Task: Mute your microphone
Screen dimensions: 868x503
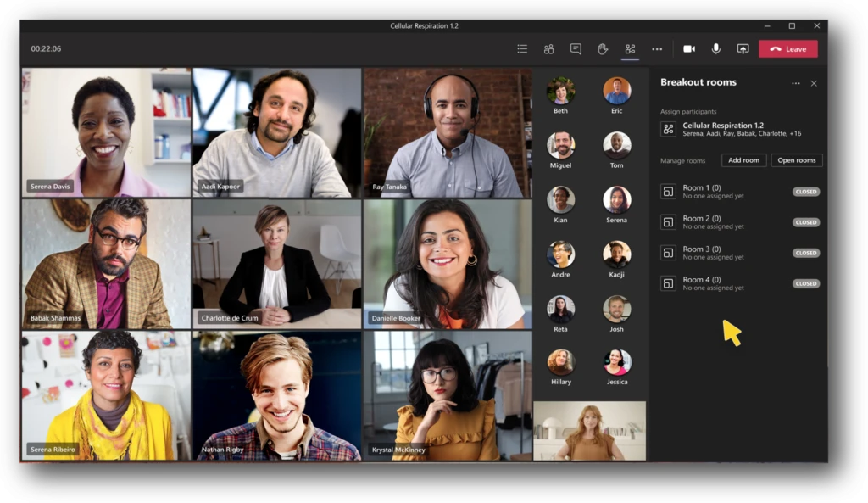Action: (715, 48)
